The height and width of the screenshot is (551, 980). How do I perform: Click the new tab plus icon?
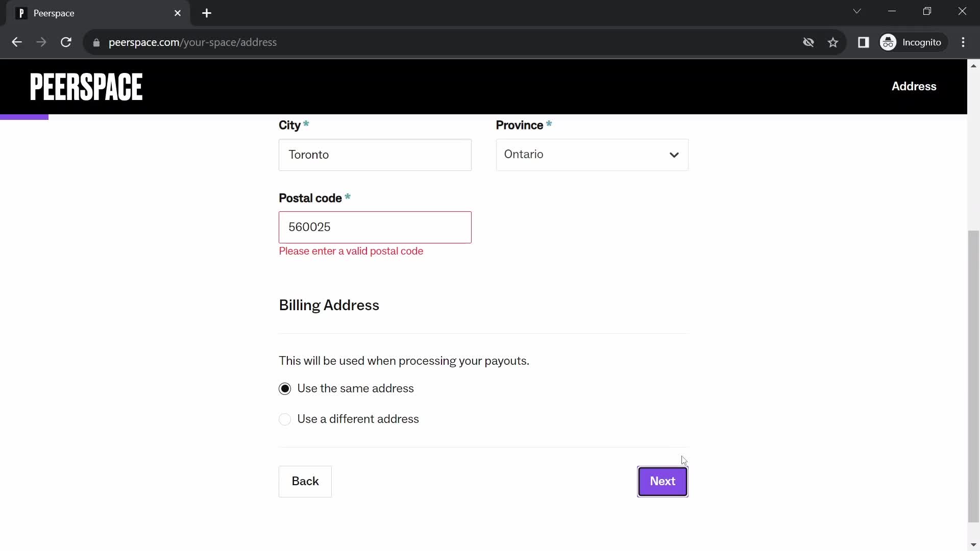pos(207,13)
